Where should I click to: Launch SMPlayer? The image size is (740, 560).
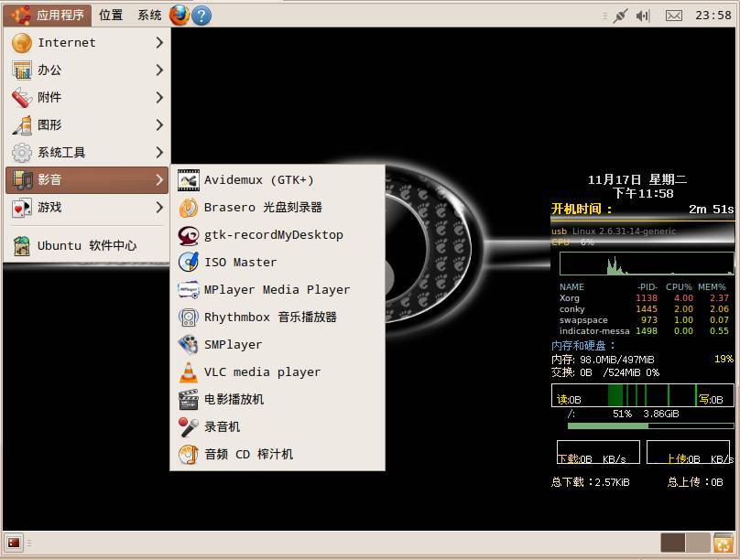(x=277, y=345)
